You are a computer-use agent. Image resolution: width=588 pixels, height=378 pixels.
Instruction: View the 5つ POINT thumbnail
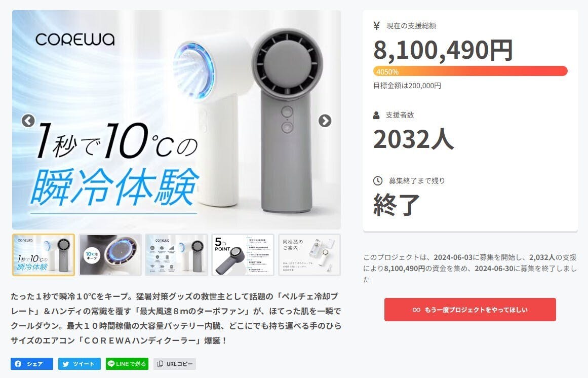[243, 255]
